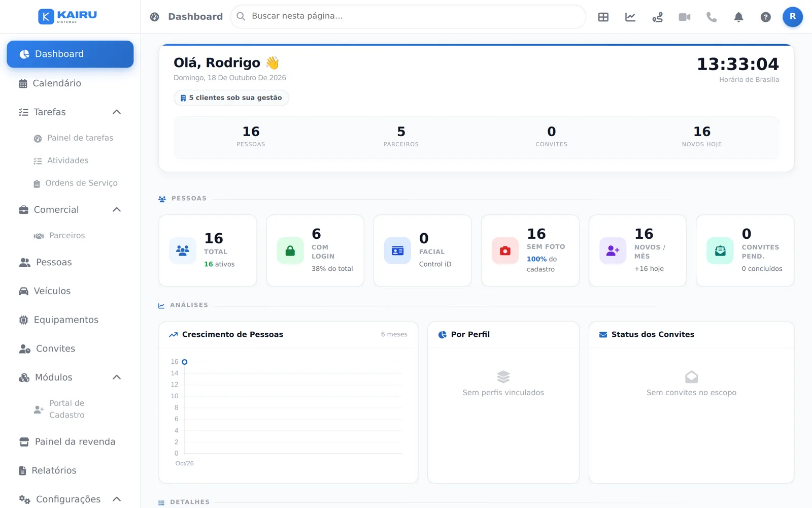Image resolution: width=812 pixels, height=508 pixels.
Task: Open Painel da revenda in sidebar
Action: pyautogui.click(x=70, y=441)
